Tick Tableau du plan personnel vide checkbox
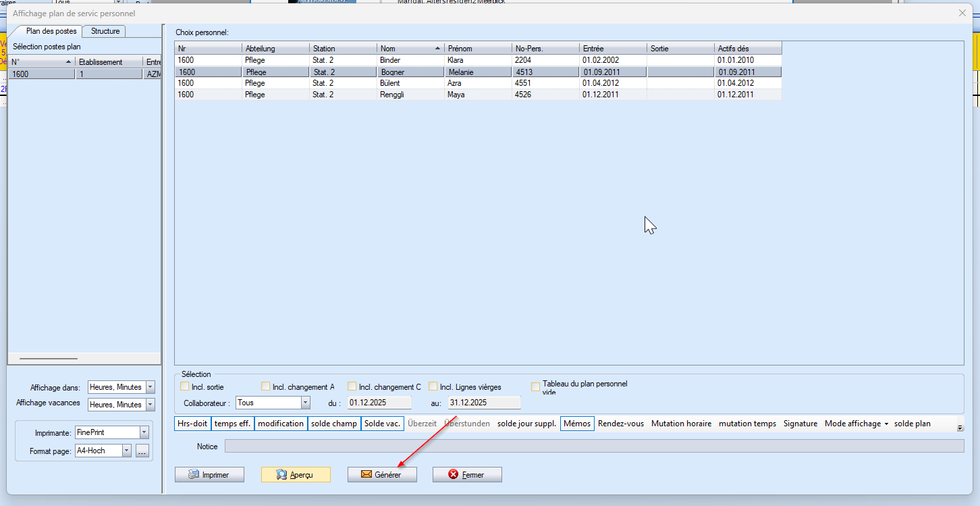This screenshot has height=506, width=980. (536, 387)
